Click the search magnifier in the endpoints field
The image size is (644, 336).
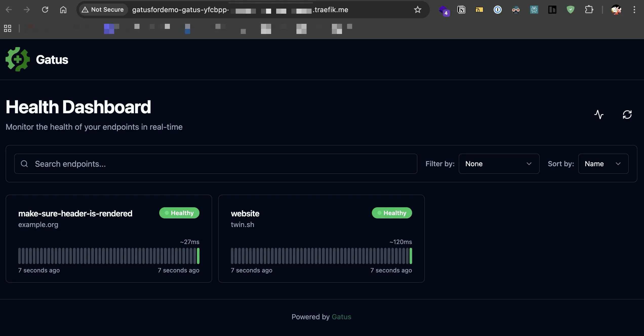coord(24,164)
